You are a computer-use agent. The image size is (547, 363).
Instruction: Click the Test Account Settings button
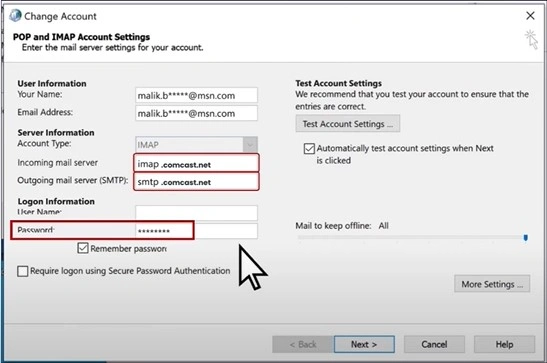[x=347, y=124]
